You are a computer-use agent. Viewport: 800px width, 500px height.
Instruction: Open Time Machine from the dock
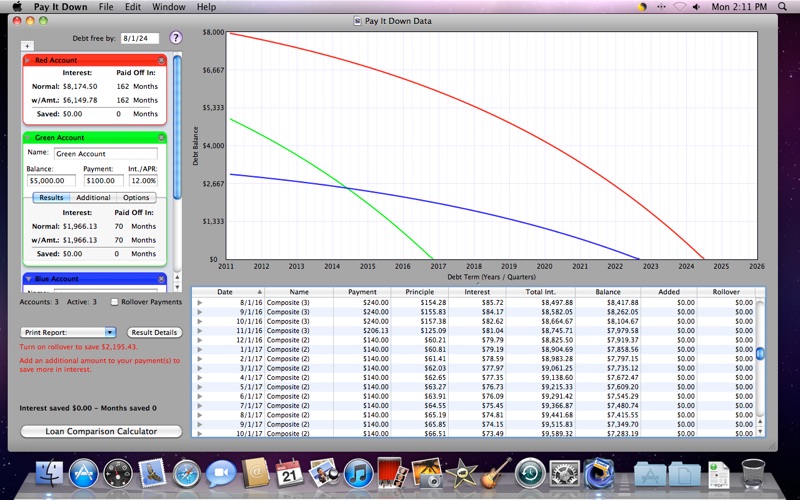pyautogui.click(x=530, y=473)
